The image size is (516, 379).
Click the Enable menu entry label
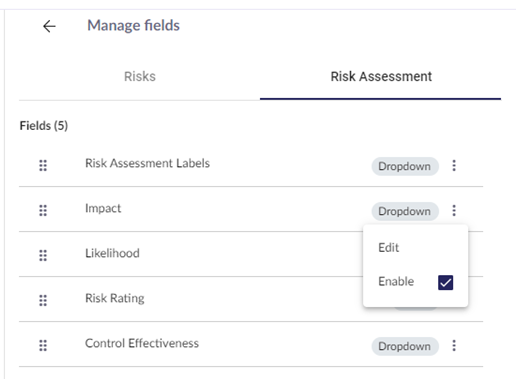tap(396, 282)
